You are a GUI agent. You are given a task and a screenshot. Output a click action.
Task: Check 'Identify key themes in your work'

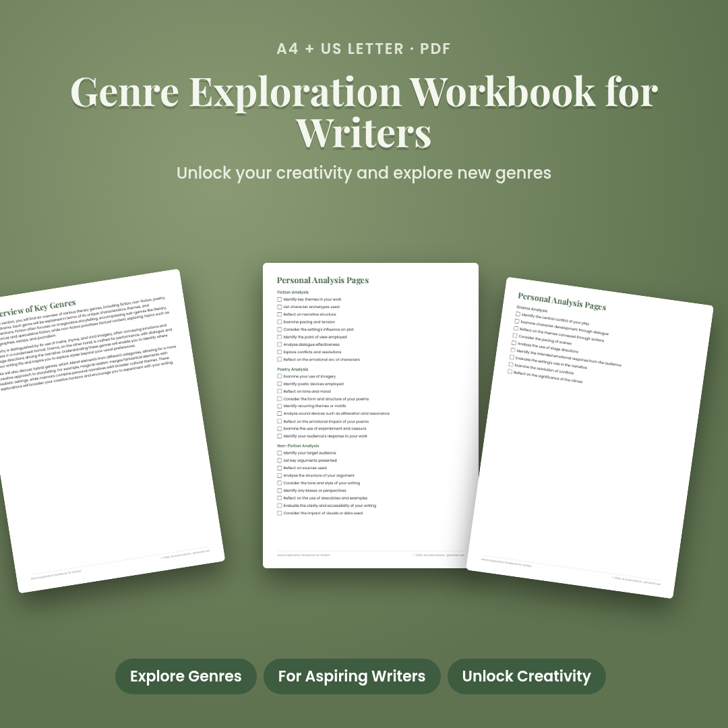pos(280,299)
